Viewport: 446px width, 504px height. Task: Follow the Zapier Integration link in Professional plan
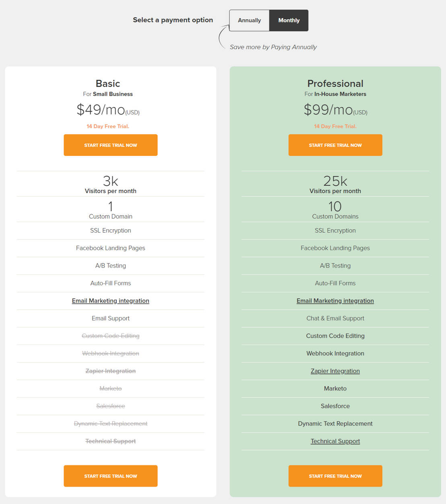[335, 371]
